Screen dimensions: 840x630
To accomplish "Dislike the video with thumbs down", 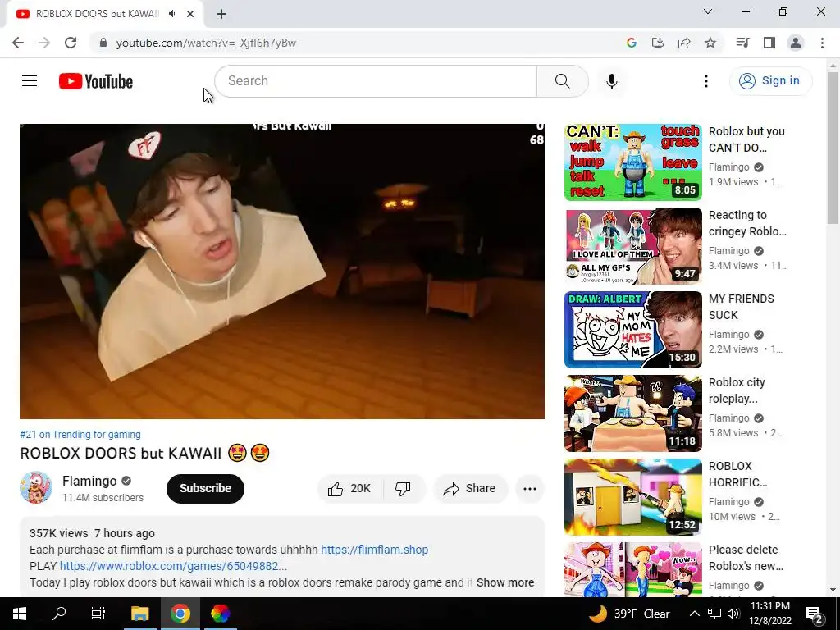I will (404, 489).
